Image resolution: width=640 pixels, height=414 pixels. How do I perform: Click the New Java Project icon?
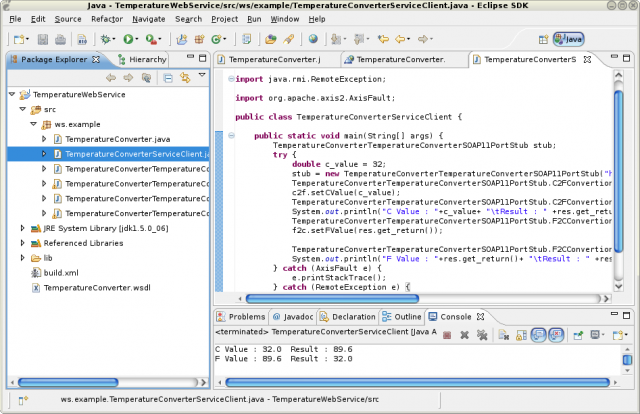coord(181,39)
